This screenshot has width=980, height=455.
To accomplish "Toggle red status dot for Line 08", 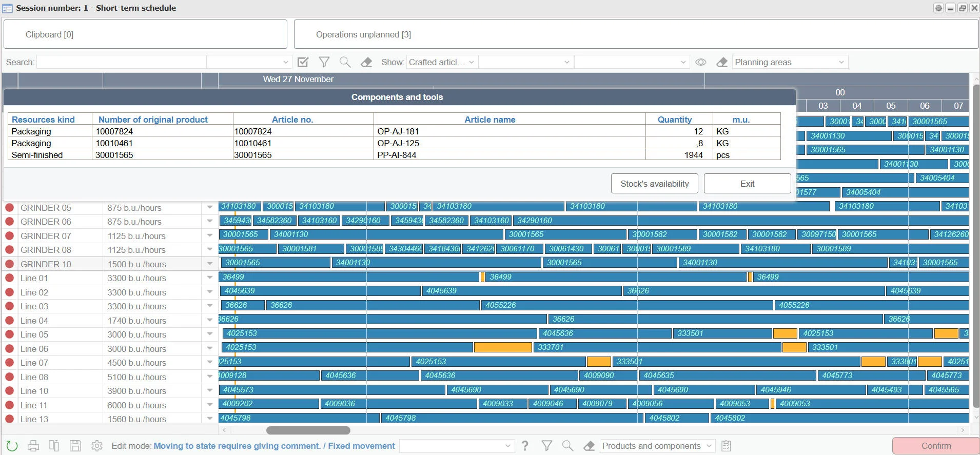I will click(x=9, y=377).
